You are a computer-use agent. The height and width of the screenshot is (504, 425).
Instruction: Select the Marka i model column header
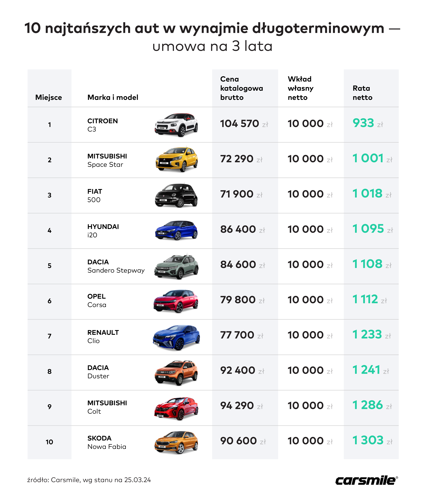coord(113,97)
